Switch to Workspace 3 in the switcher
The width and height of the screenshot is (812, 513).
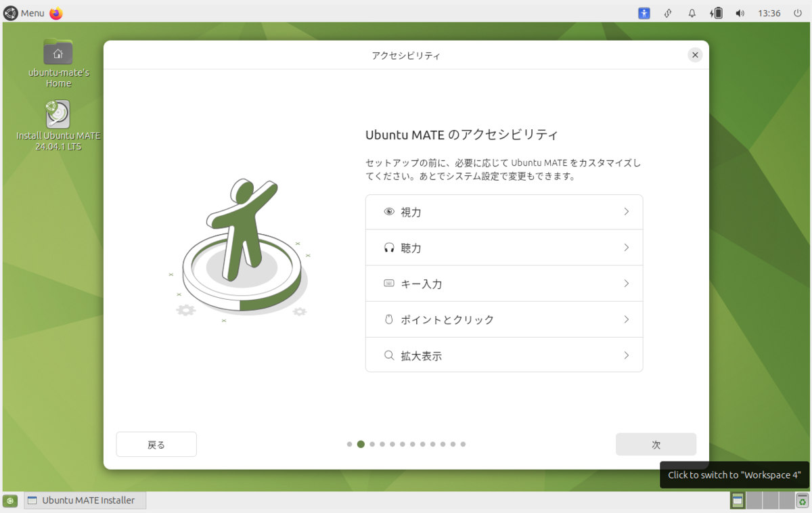(x=770, y=501)
